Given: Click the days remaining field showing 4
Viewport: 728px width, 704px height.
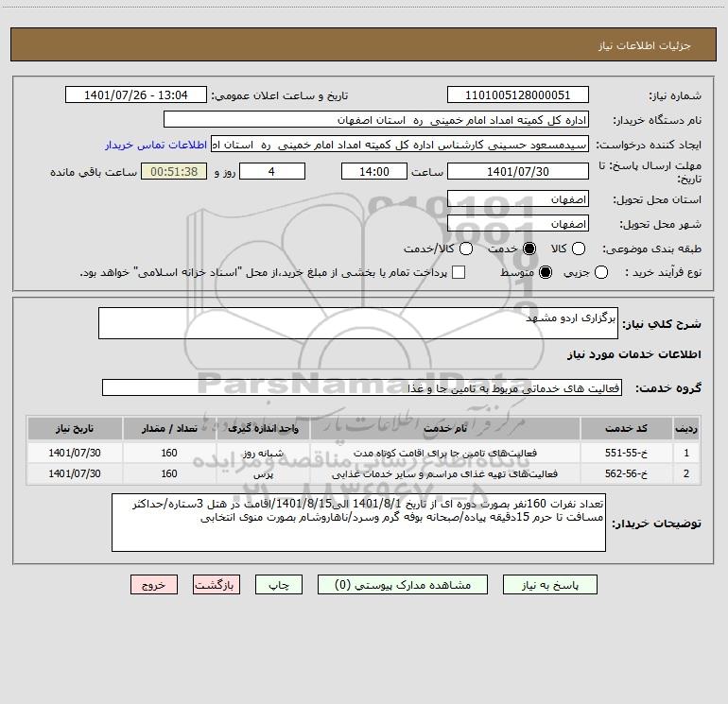Looking at the screenshot, I should (272, 171).
